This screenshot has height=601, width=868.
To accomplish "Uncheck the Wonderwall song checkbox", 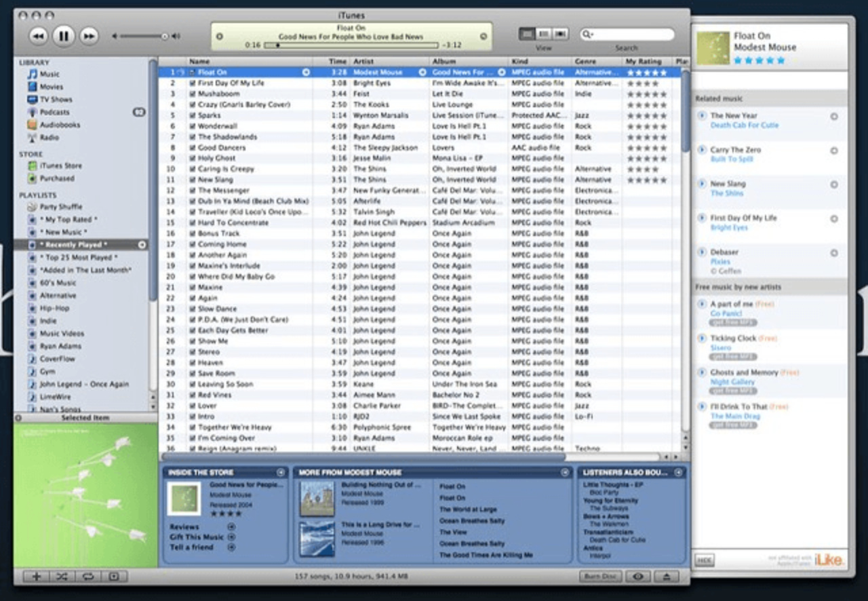I will click(193, 126).
